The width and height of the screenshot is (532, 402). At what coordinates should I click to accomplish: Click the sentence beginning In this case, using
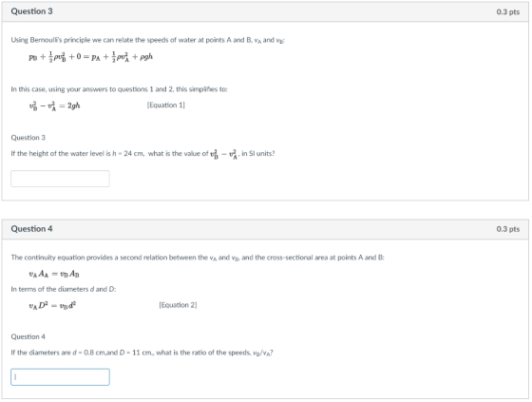[x=119, y=89]
